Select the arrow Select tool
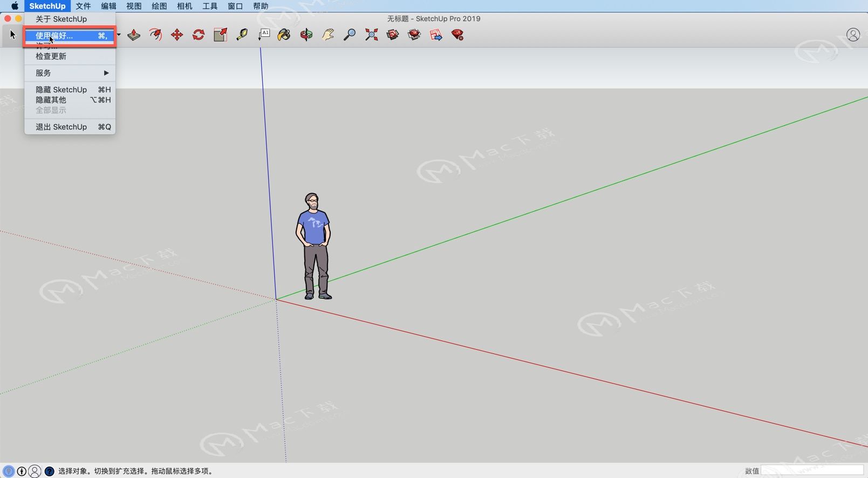The width and height of the screenshot is (868, 478). 13,35
